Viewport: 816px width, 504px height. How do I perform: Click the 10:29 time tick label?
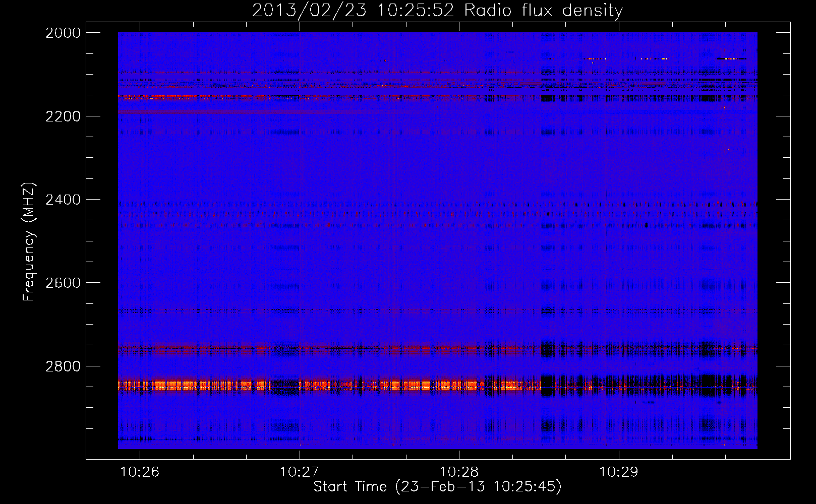619,472
